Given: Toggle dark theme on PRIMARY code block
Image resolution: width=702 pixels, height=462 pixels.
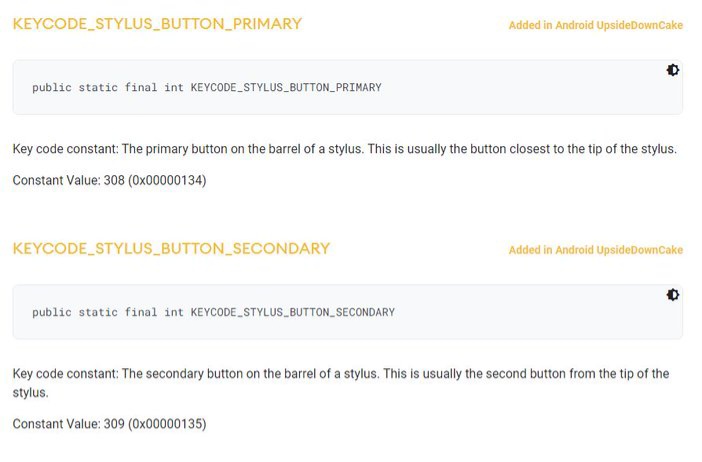Looking at the screenshot, I should 673,70.
